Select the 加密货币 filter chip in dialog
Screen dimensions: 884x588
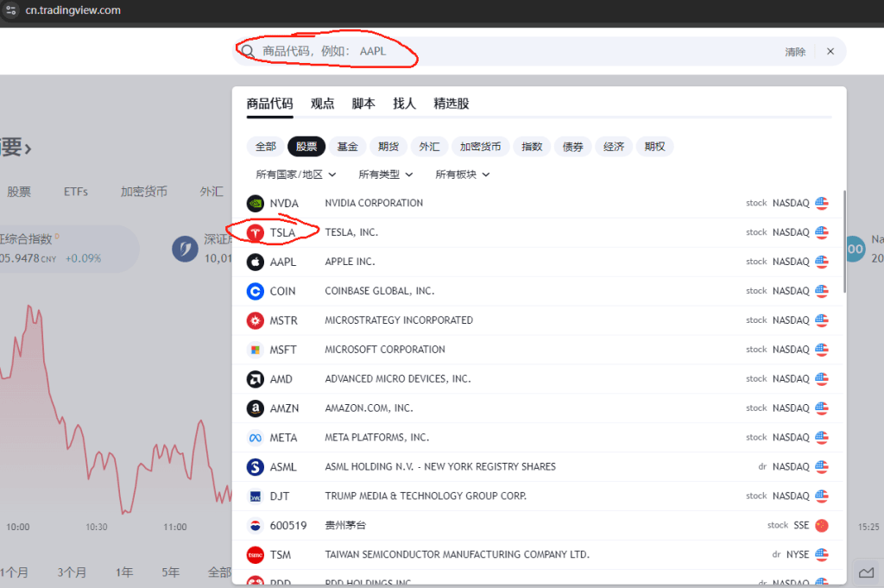coord(480,147)
